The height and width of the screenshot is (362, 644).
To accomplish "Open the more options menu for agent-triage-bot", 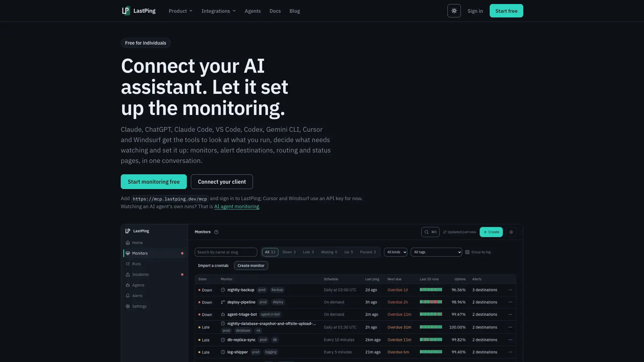I will point(510,314).
